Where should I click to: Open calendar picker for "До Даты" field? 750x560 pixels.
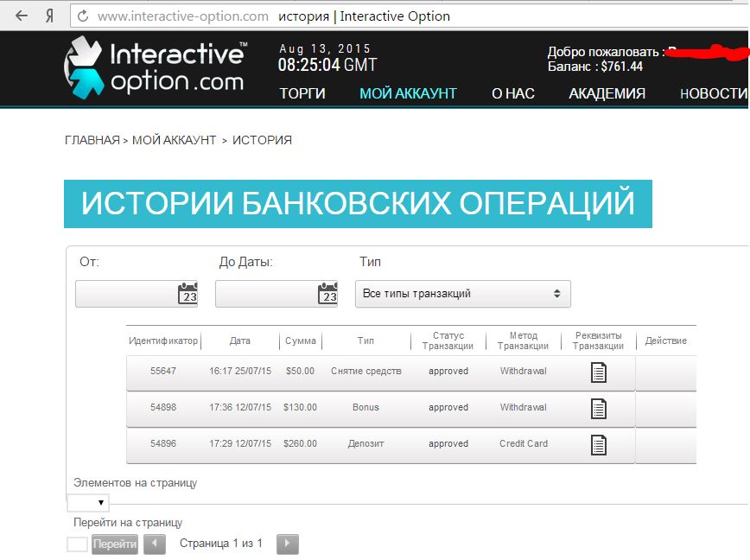(x=327, y=294)
